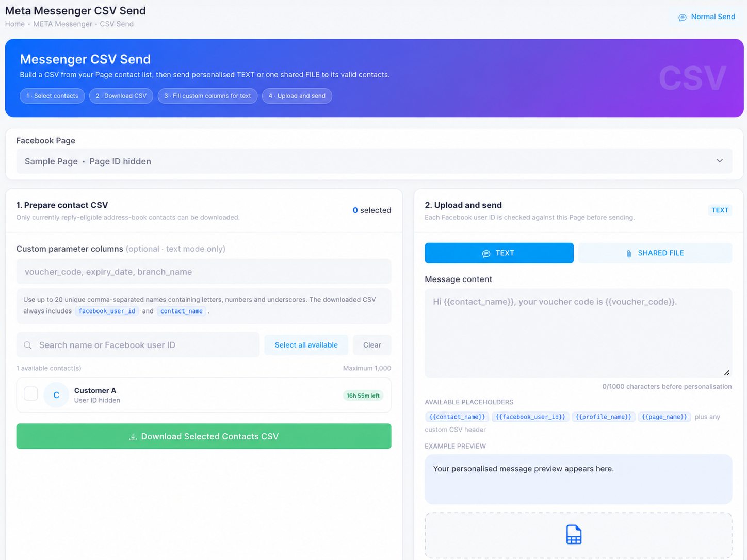The width and height of the screenshot is (747, 560).
Task: Click the example preview message box
Action: (578, 479)
